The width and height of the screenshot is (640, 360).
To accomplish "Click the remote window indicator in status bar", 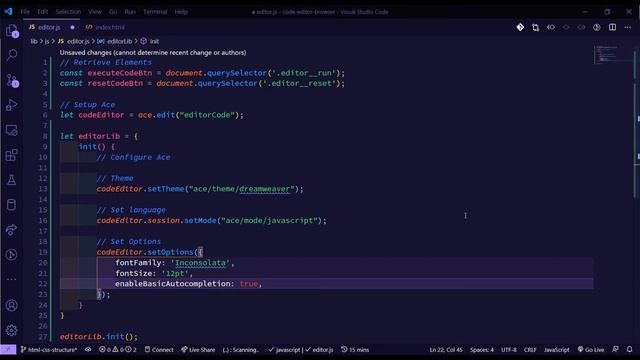I will (8, 349).
